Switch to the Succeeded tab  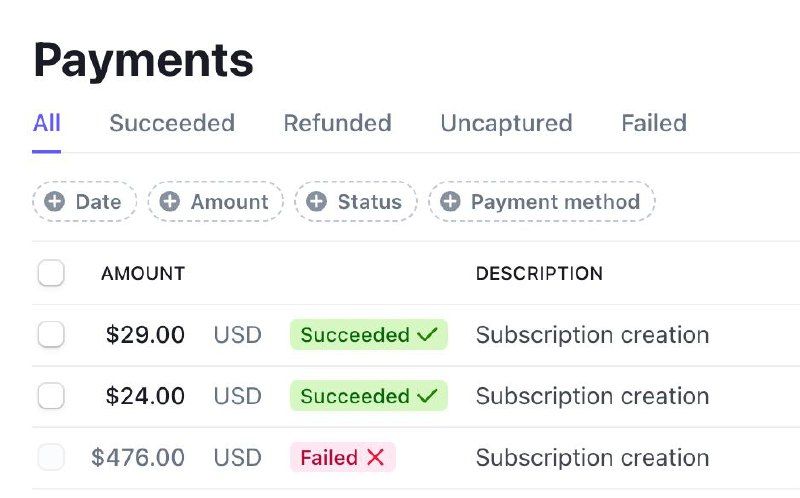point(172,123)
